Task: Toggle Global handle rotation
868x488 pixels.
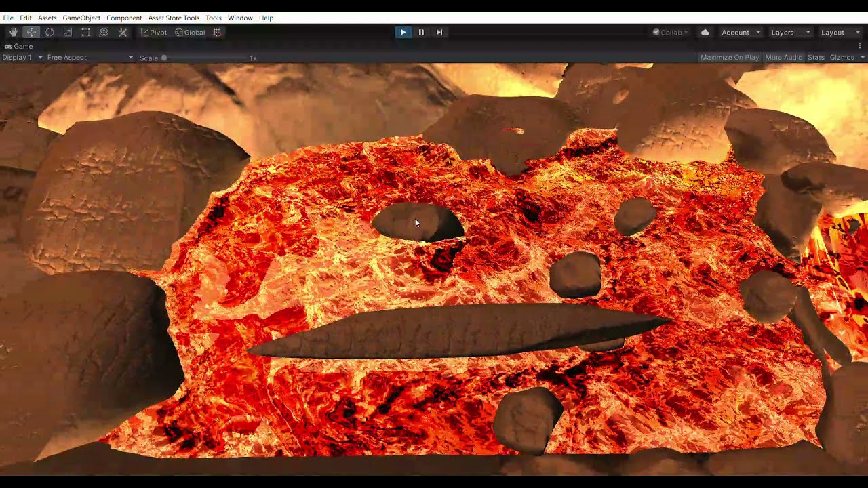Action: click(190, 32)
